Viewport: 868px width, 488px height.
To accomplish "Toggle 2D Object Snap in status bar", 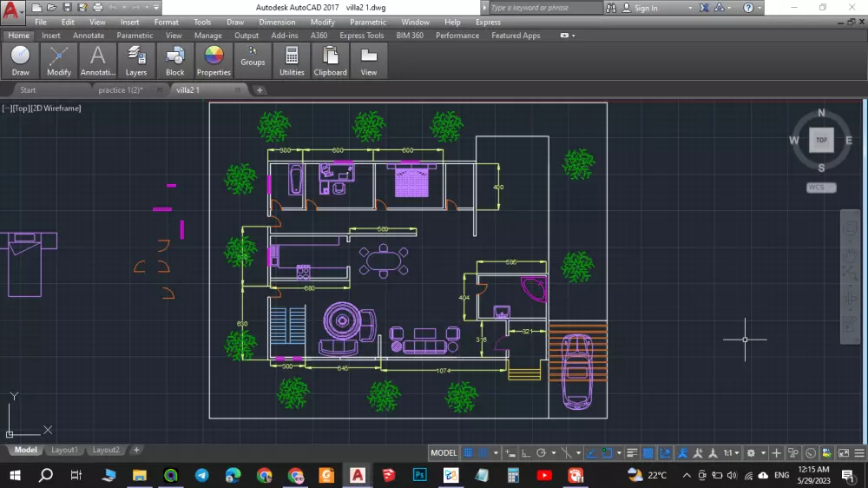I will point(607,453).
